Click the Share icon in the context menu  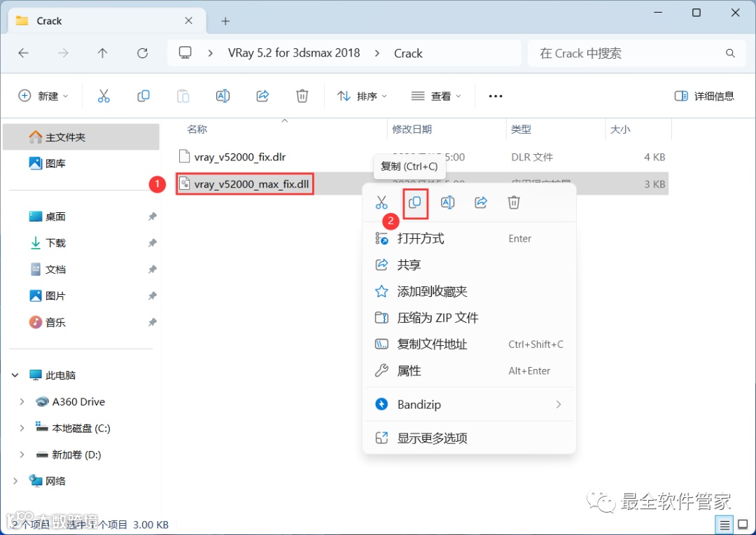(481, 202)
